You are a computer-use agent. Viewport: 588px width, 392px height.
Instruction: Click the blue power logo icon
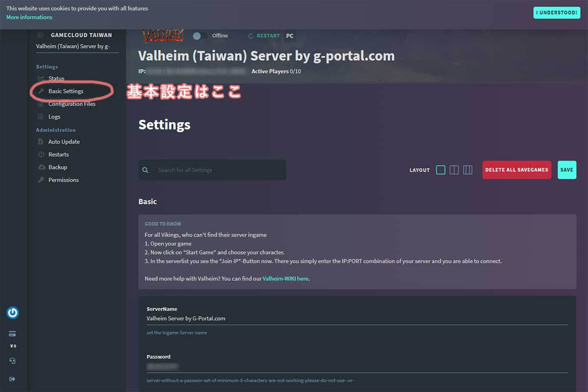coord(13,313)
